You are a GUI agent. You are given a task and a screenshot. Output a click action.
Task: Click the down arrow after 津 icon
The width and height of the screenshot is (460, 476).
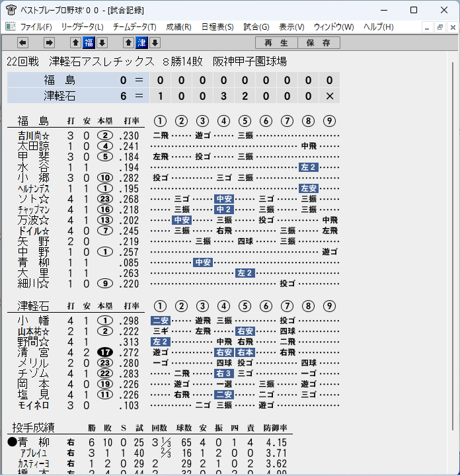(155, 43)
